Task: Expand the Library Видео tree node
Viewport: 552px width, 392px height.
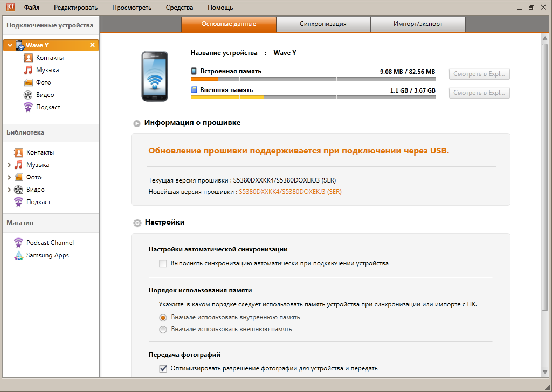Action: click(x=9, y=190)
